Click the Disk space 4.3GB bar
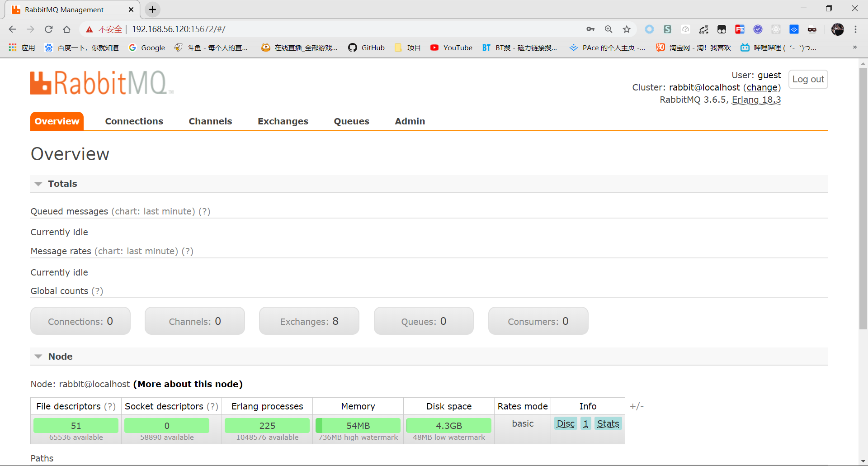Image resolution: width=868 pixels, height=466 pixels. (x=449, y=426)
